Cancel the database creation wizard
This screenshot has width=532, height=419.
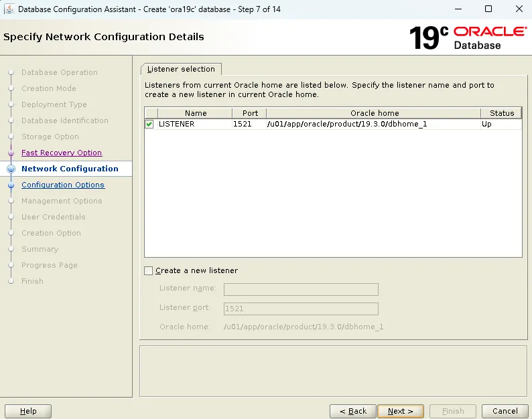coord(505,411)
